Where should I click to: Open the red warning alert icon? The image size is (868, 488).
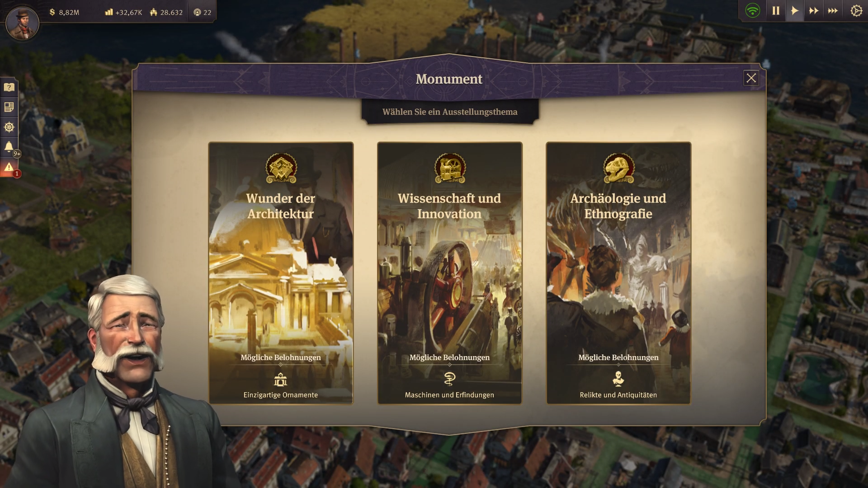click(x=9, y=167)
